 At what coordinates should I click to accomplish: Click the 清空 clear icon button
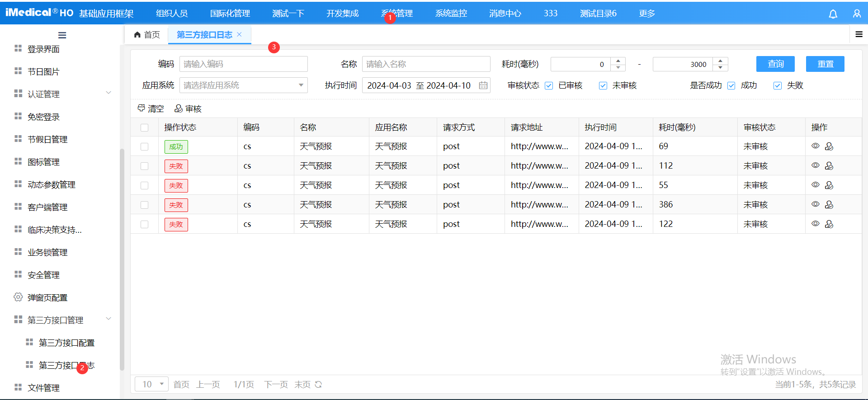tap(151, 108)
